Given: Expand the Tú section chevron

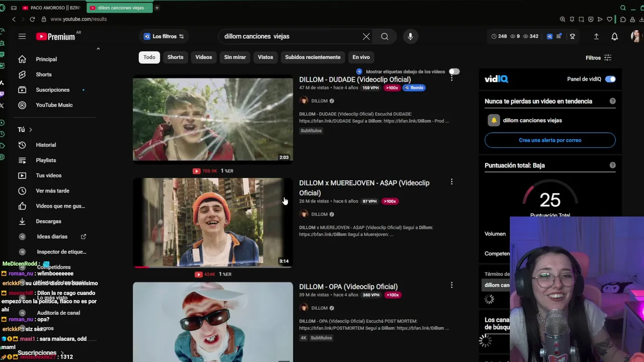Looking at the screenshot, I should click(30, 130).
